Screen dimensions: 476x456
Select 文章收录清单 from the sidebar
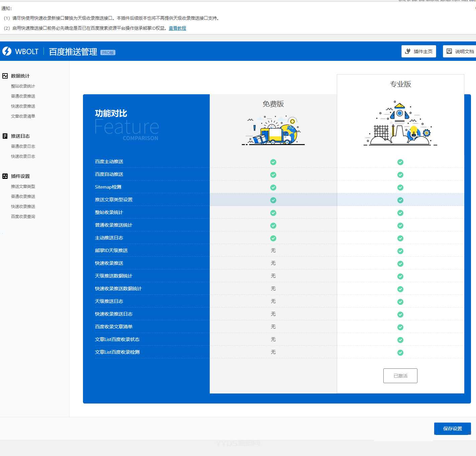click(x=23, y=116)
